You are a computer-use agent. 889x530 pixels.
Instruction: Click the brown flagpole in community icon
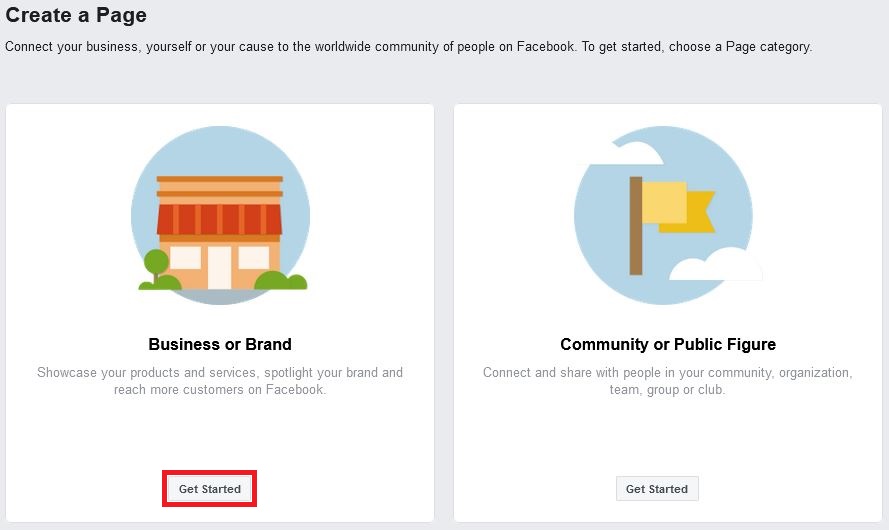[636, 226]
